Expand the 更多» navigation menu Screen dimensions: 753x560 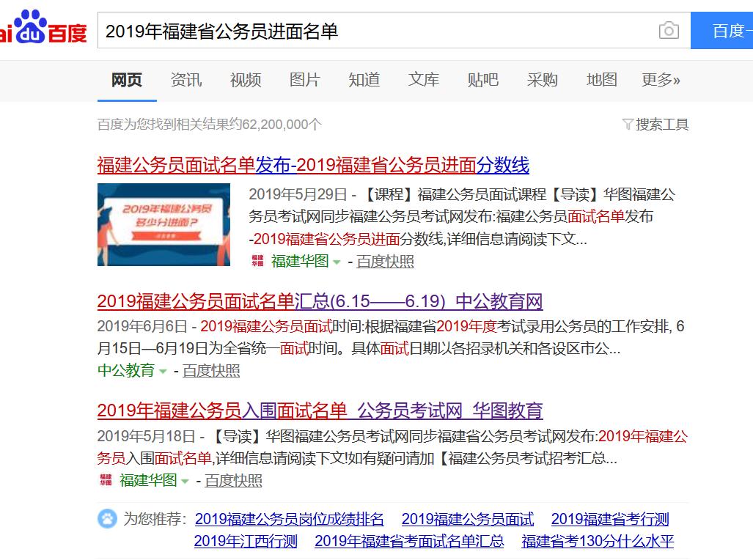[x=659, y=81]
